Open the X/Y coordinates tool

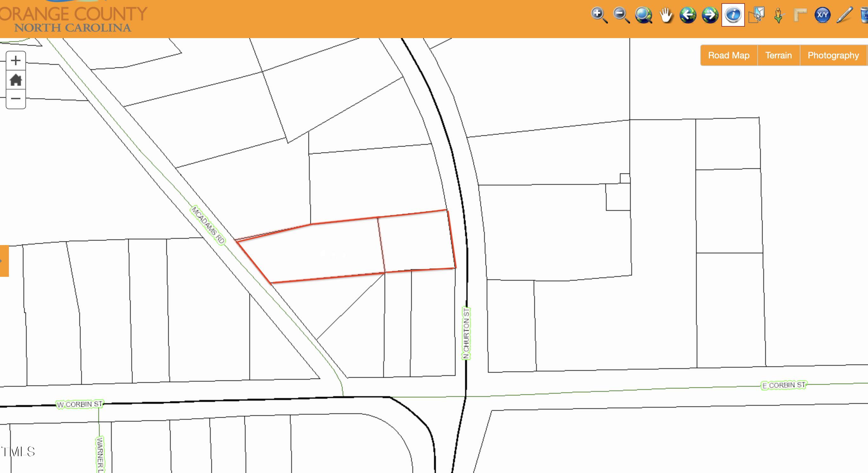(822, 15)
